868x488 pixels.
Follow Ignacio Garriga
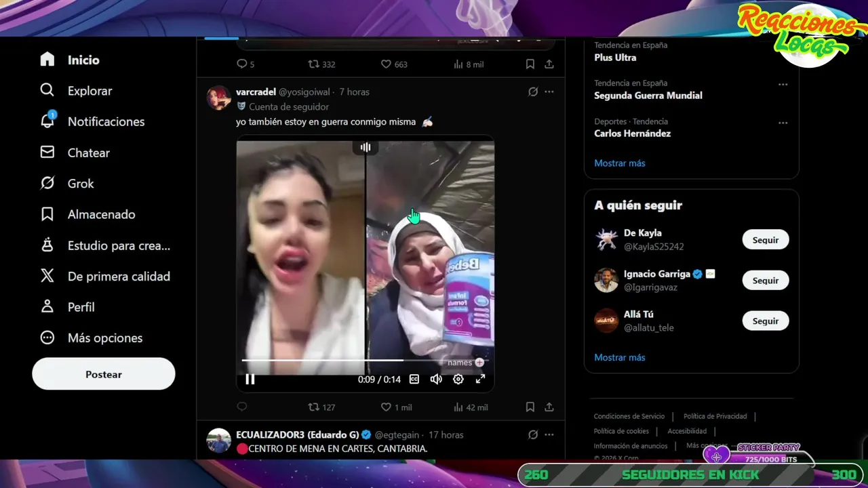[x=766, y=281]
